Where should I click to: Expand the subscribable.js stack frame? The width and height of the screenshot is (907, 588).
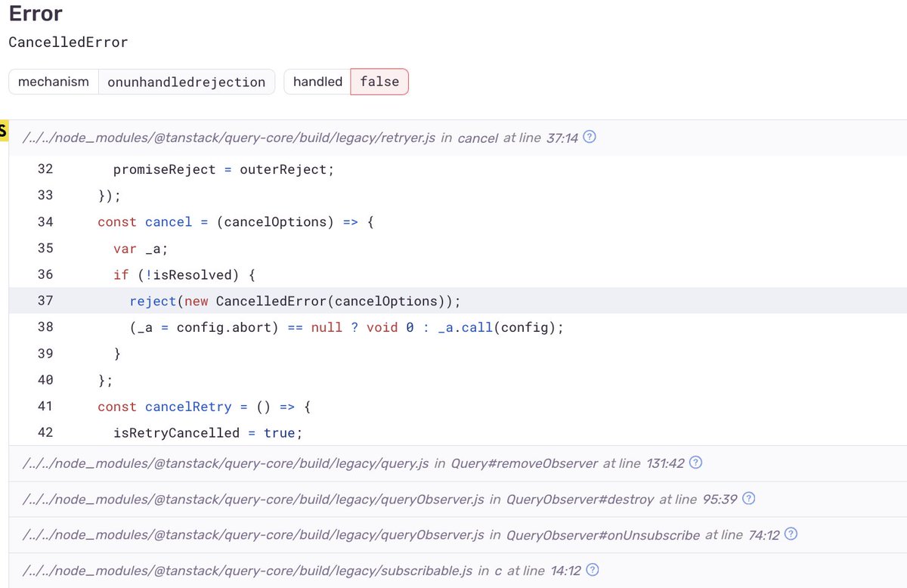click(458, 570)
